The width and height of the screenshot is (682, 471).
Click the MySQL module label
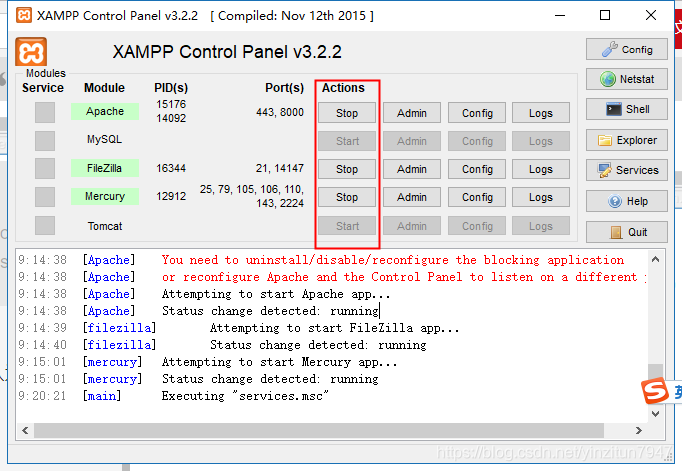104,139
